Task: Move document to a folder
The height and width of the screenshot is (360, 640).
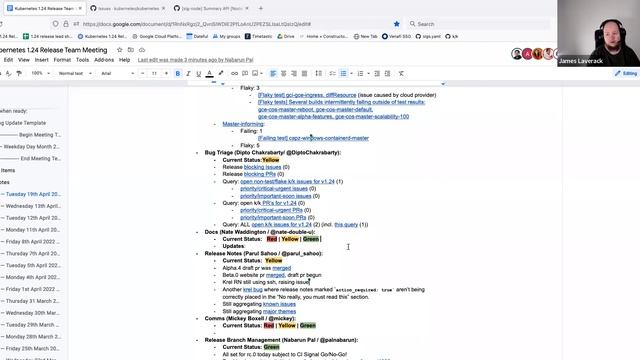Action: [131, 50]
